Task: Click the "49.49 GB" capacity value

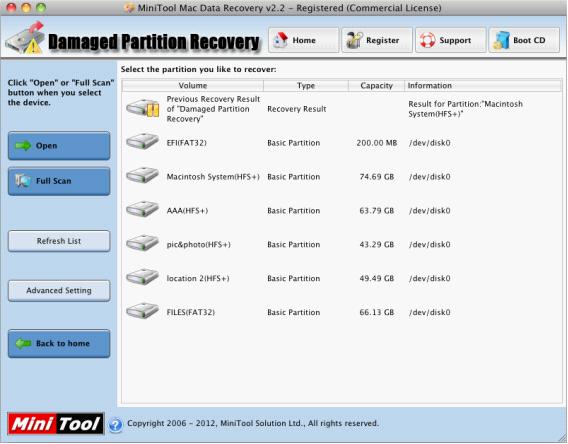Action: [377, 278]
